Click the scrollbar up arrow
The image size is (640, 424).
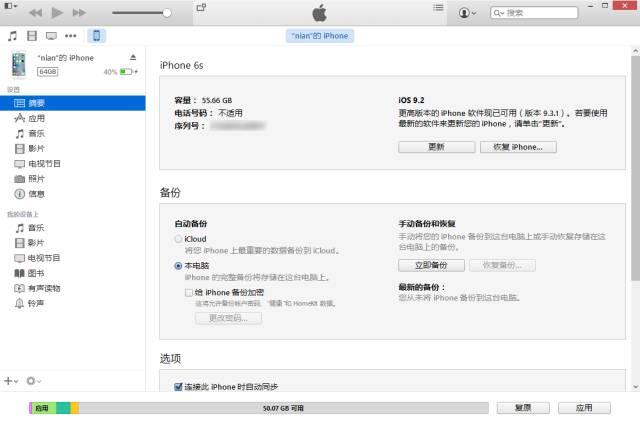point(636,51)
